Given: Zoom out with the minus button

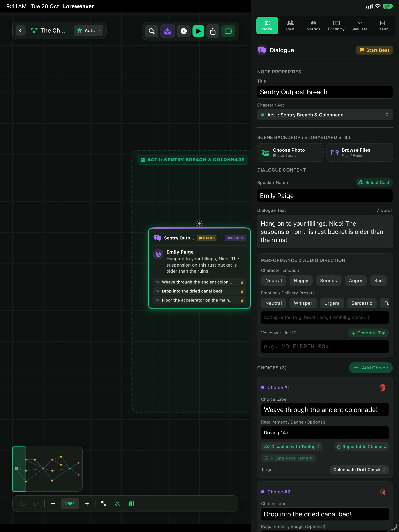Looking at the screenshot, I should point(53,504).
